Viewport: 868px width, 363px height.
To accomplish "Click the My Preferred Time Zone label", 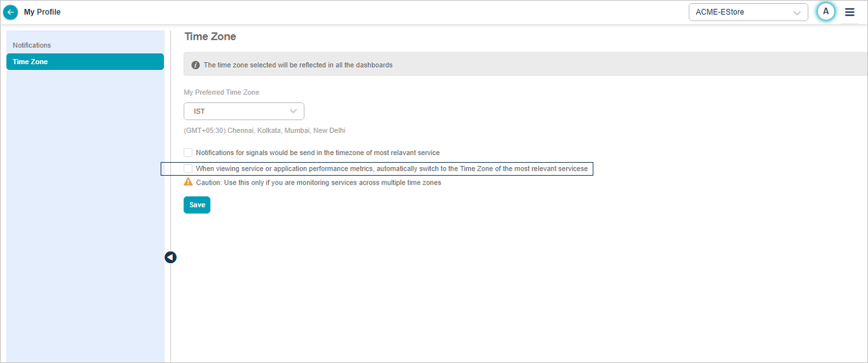I will pos(222,92).
